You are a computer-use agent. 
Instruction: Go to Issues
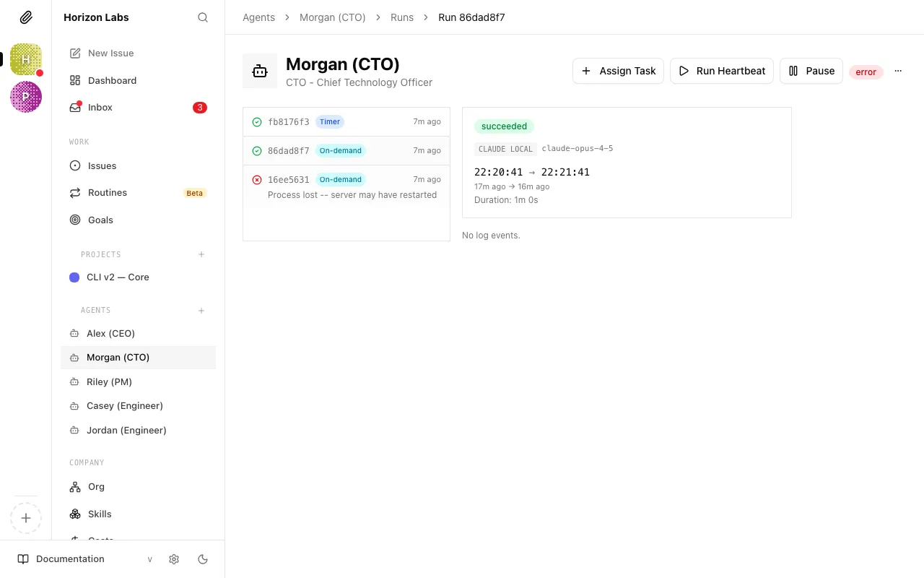click(138, 165)
